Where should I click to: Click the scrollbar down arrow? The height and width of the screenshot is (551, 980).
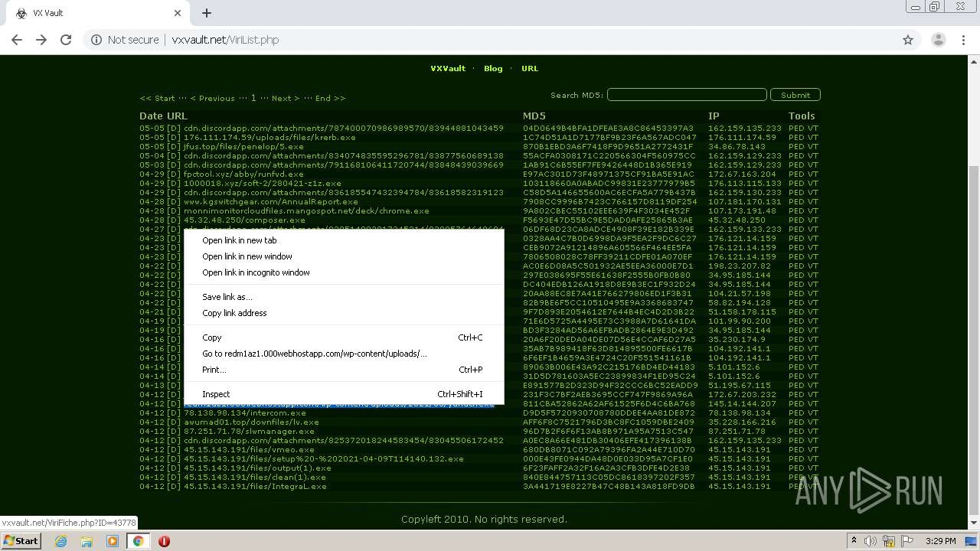(x=974, y=522)
